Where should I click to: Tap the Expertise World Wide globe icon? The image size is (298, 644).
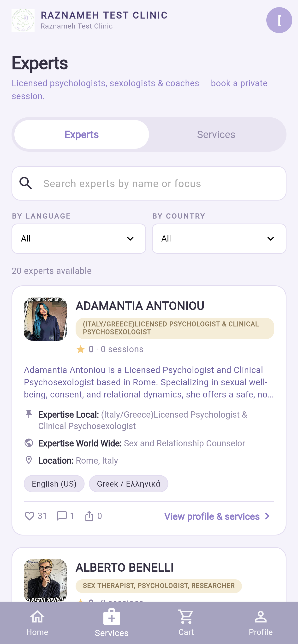(x=29, y=443)
